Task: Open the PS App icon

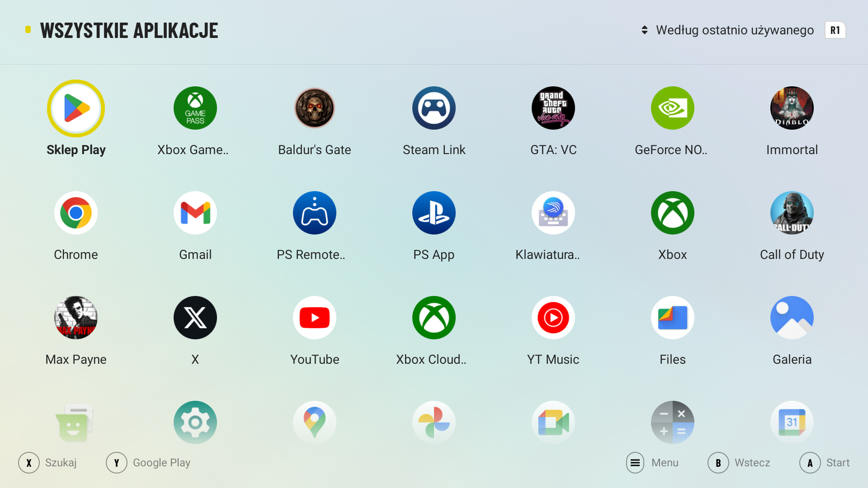Action: point(434,213)
